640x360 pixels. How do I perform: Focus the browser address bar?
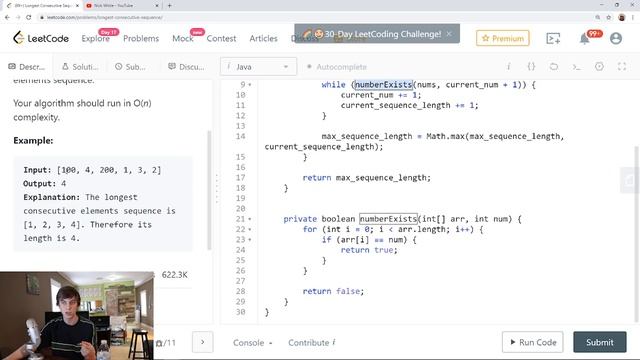click(x=314, y=17)
